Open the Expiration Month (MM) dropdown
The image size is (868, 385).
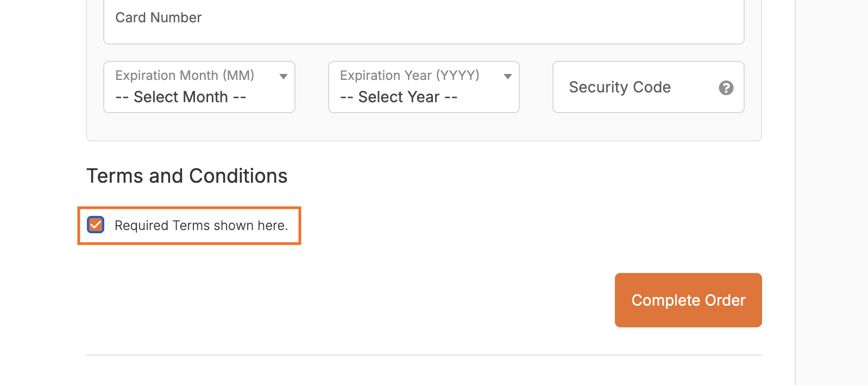199,87
